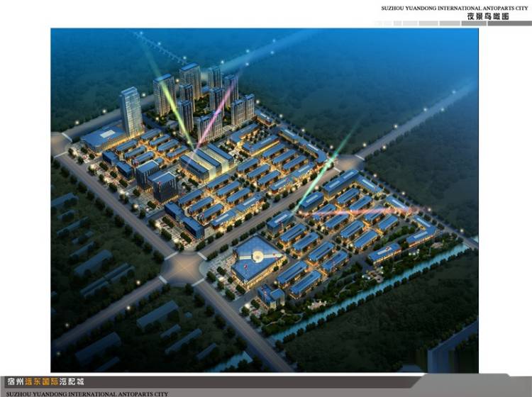
Task: Select the lightest segment of header gradient bar
Action: pyautogui.click(x=383, y=23)
